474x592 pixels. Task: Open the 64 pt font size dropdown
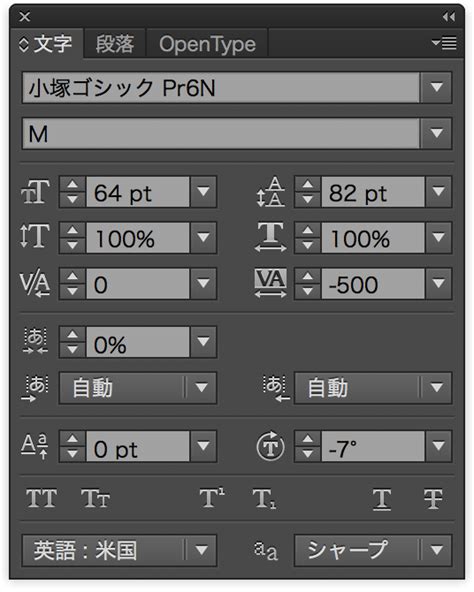[x=203, y=192]
